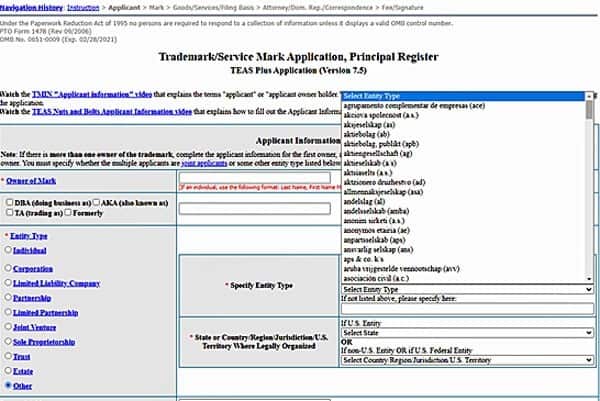The image size is (600, 401).
Task: Open TEAS Nuts and Bolts Applicant Information video
Action: click(112, 111)
